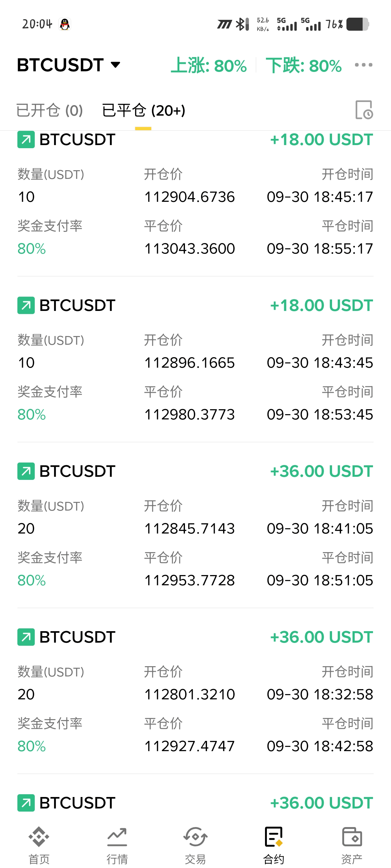Tap the 下跌: 80% button

pyautogui.click(x=303, y=65)
